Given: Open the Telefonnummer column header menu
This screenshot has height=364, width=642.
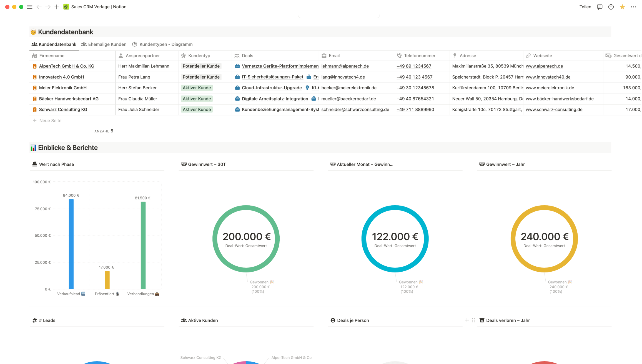Looking at the screenshot, I should point(422,56).
